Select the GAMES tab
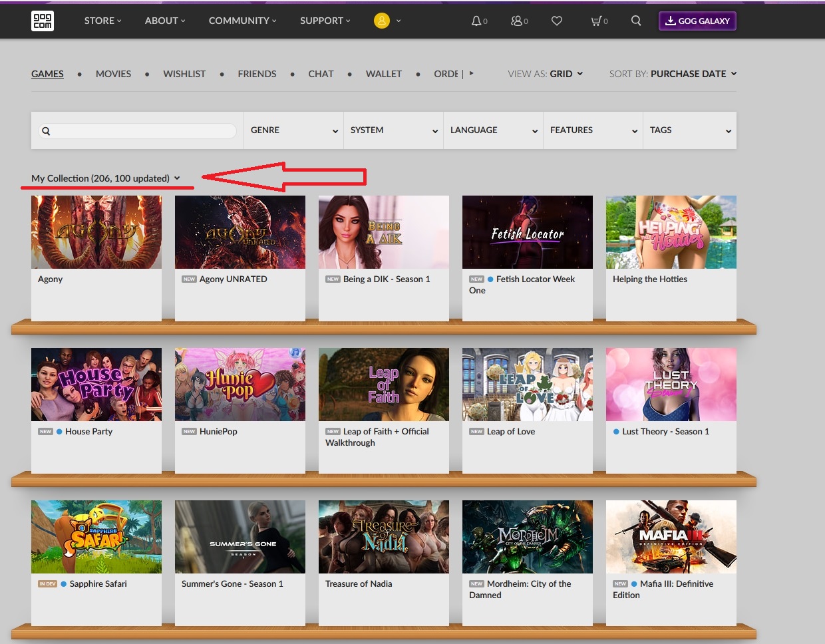825x644 pixels. 47,74
